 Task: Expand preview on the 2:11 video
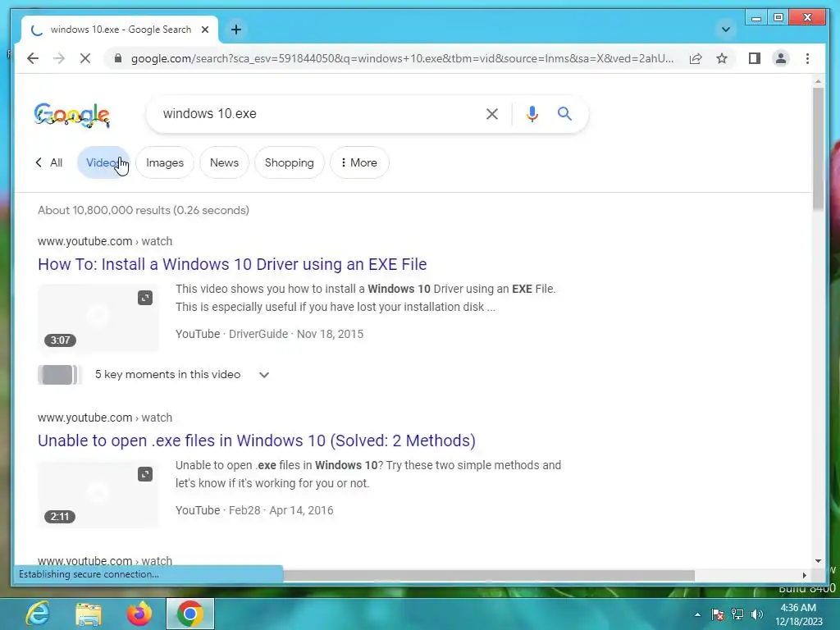(145, 474)
